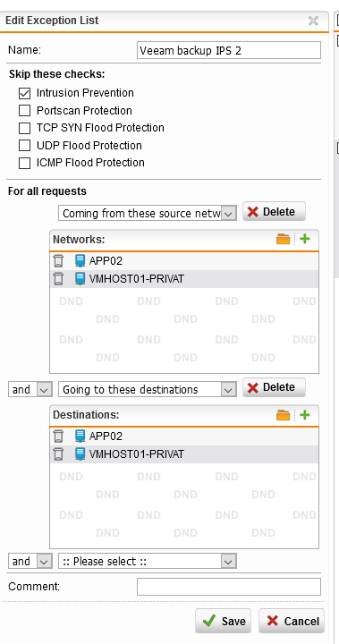Open folder icon in Networks header
This screenshot has height=644, width=339.
284,239
